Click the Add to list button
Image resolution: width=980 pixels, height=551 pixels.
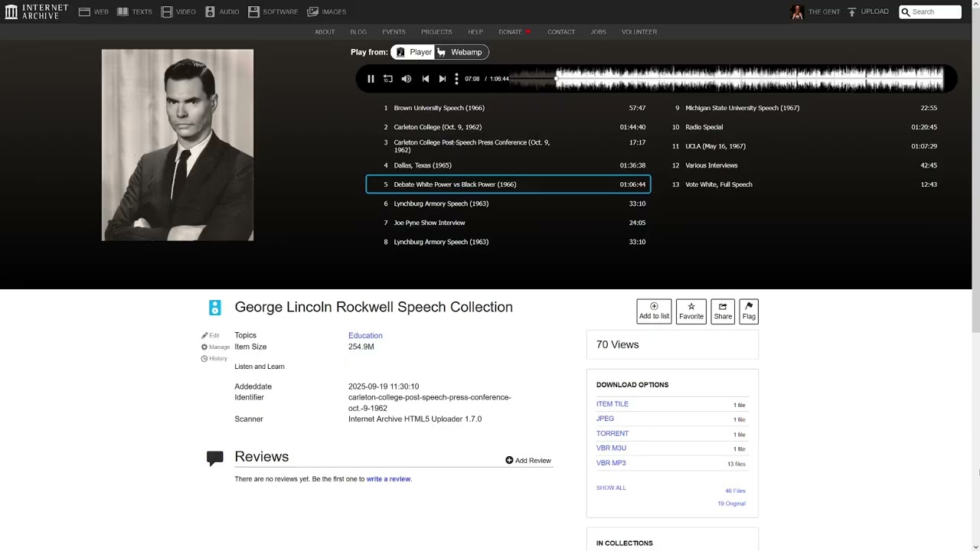[654, 311]
